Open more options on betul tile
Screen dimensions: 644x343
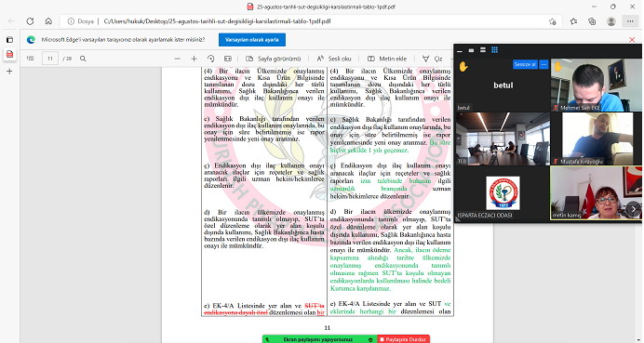(543, 64)
